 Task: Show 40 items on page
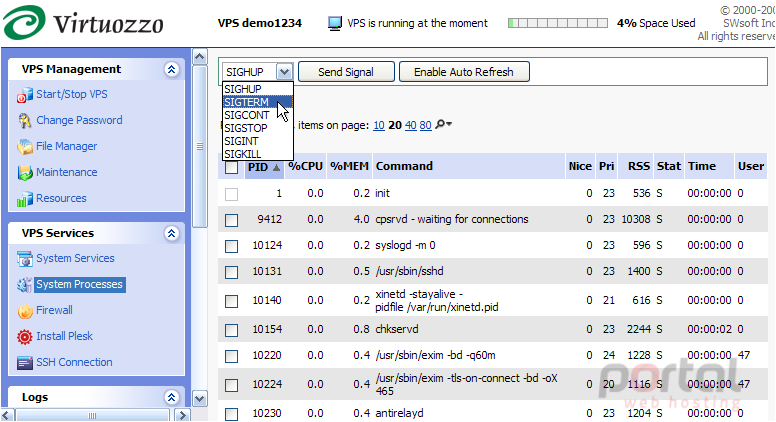click(410, 125)
